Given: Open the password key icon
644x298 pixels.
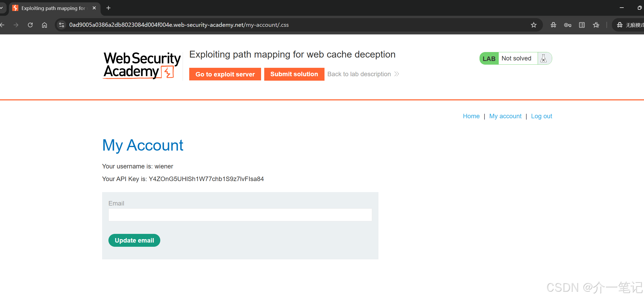Looking at the screenshot, I should click(x=567, y=25).
